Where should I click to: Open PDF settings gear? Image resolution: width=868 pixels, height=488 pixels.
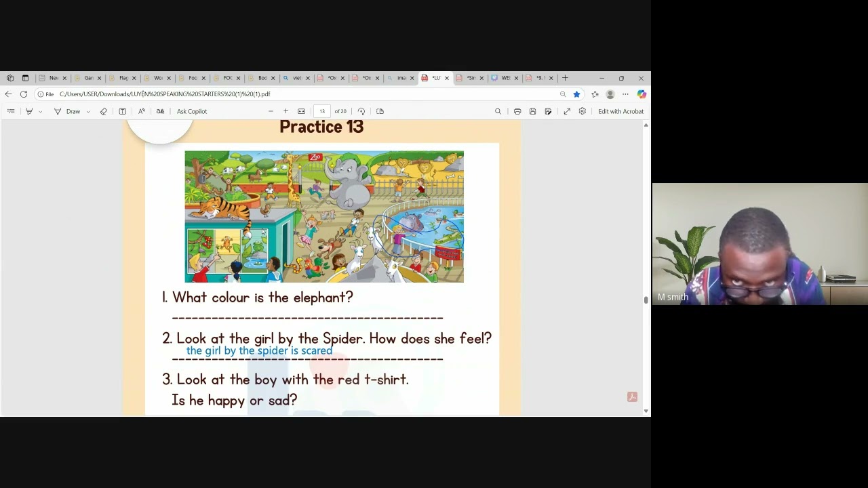pos(582,111)
